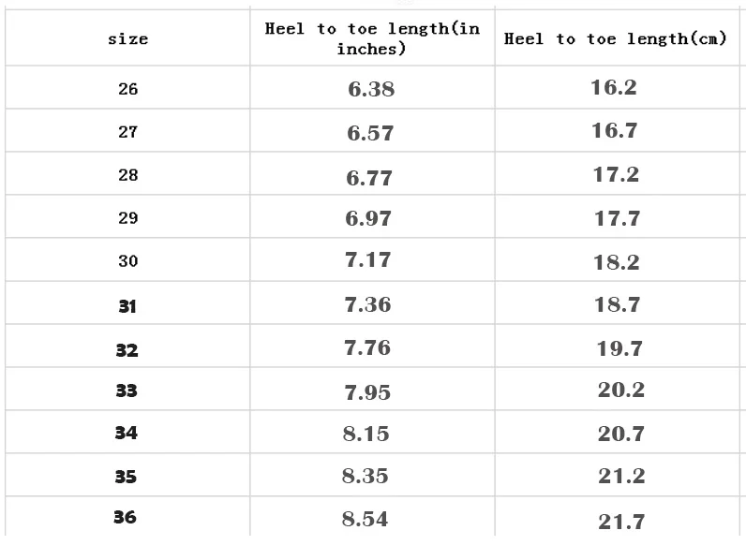Select the 21.7 cm value
The height and width of the screenshot is (560, 746).
[621, 521]
